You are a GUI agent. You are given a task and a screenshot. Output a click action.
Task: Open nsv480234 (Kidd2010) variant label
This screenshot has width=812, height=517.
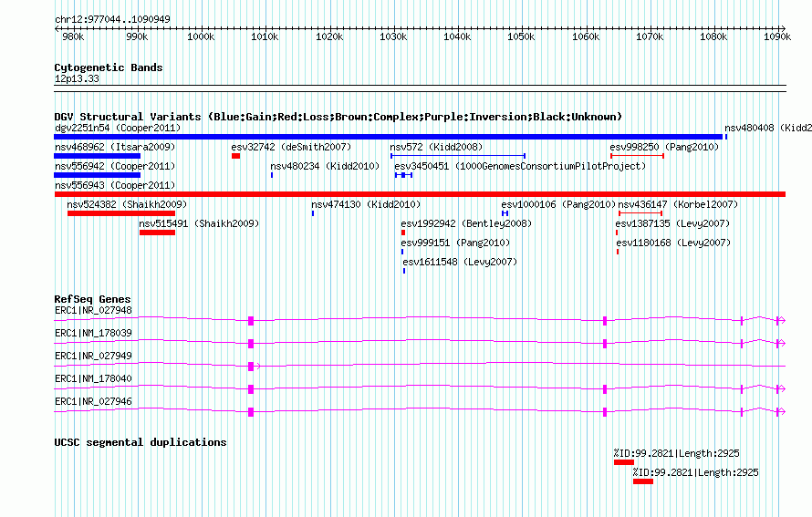325,166
